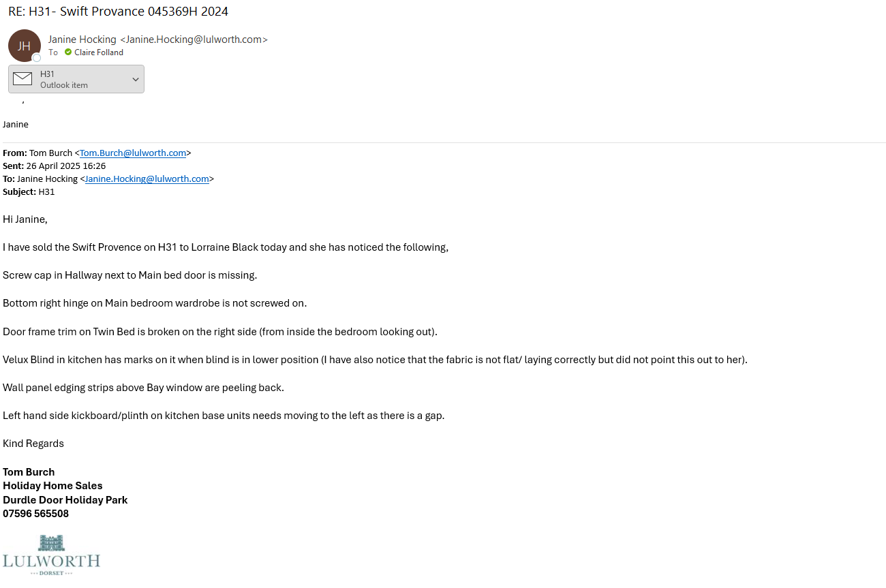Click the bold Tom Burch signature name
Image resolution: width=886 pixels, height=588 pixels.
(29, 472)
